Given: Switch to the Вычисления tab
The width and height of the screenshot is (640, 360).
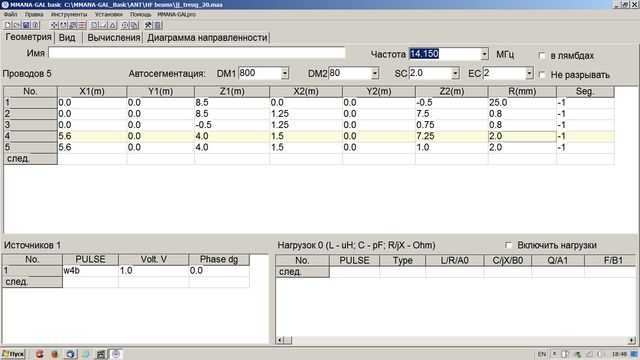Looking at the screenshot, I should pyautogui.click(x=113, y=38).
